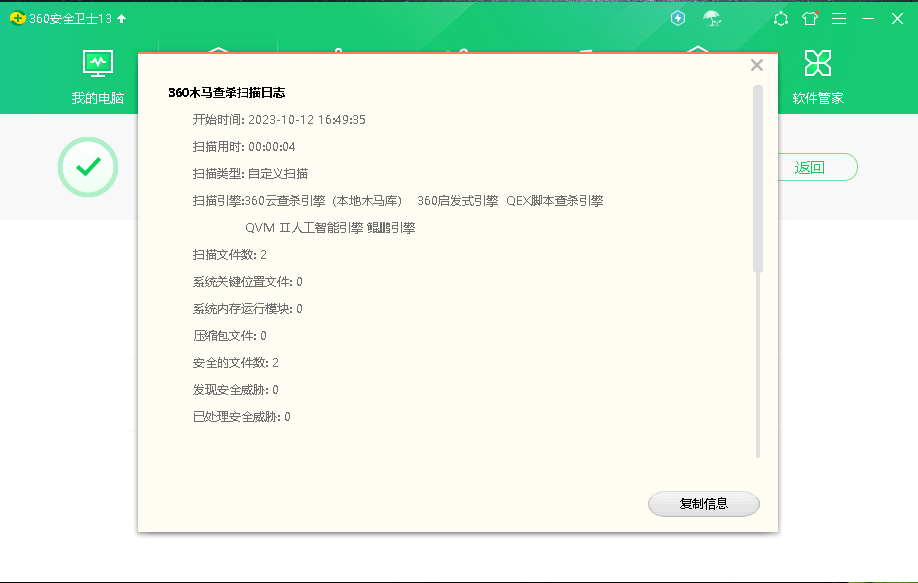Click the upgrade arrow next to 360安全卫士13
Viewport: 918px width, 583px height.
(x=122, y=19)
